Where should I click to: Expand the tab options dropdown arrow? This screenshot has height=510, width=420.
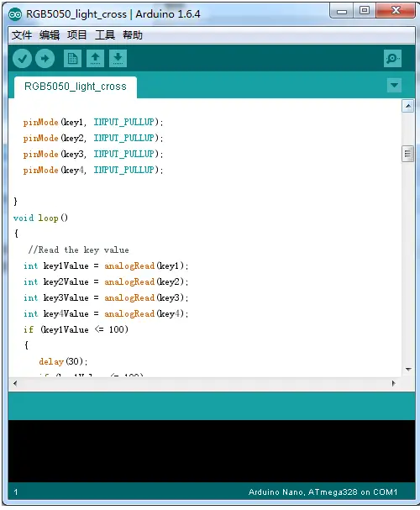(x=394, y=85)
